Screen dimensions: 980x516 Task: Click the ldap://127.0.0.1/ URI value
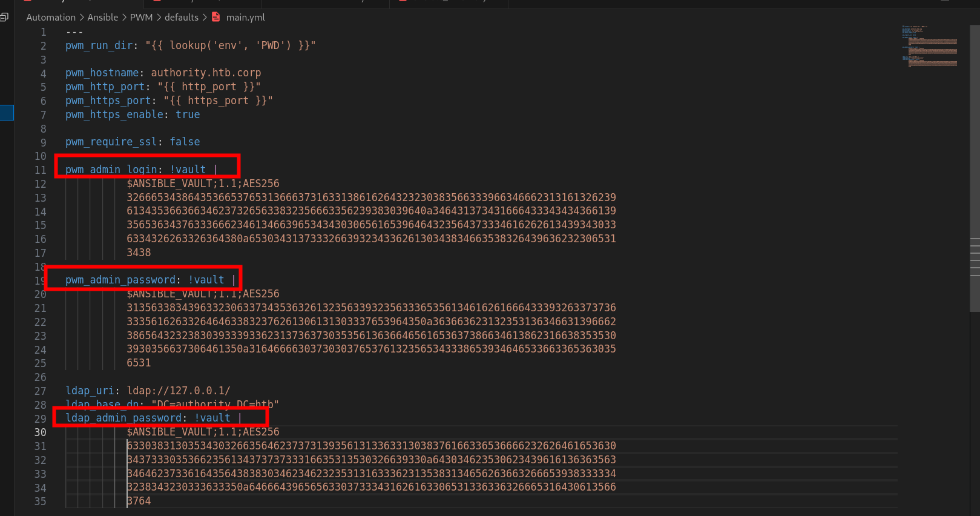coord(178,391)
